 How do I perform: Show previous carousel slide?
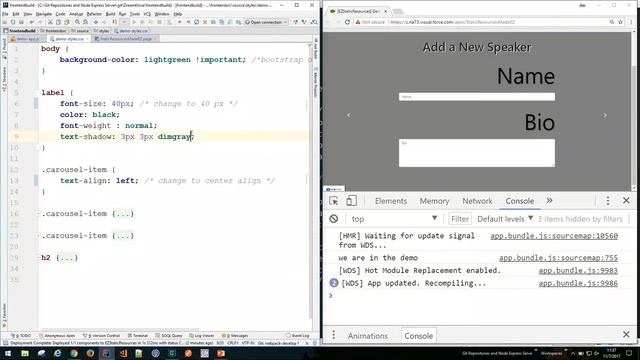349,115
